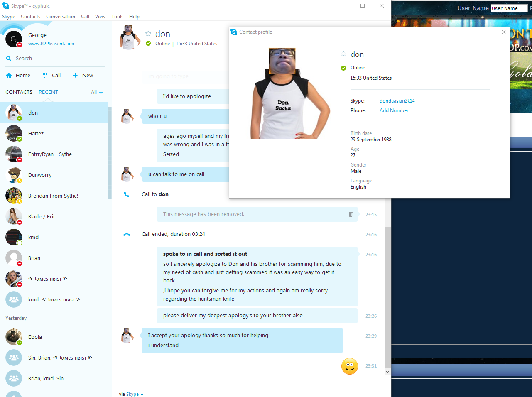Click the smiley emoticon message
Screen dimensions: 532x397
[350, 366]
